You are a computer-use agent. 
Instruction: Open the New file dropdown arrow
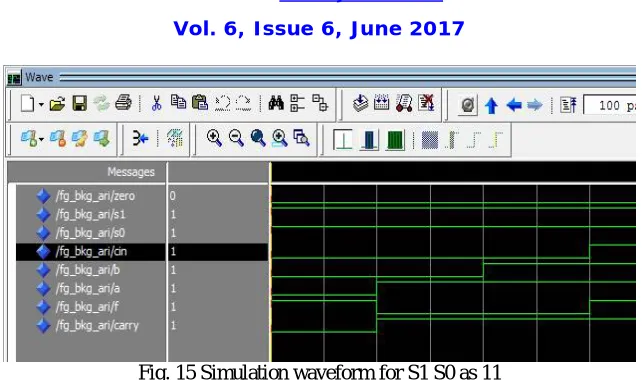[x=41, y=105]
